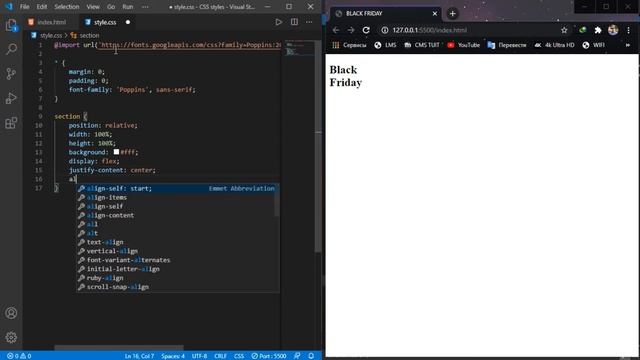Open the Edit menu
640x360 pixels.
42,7
